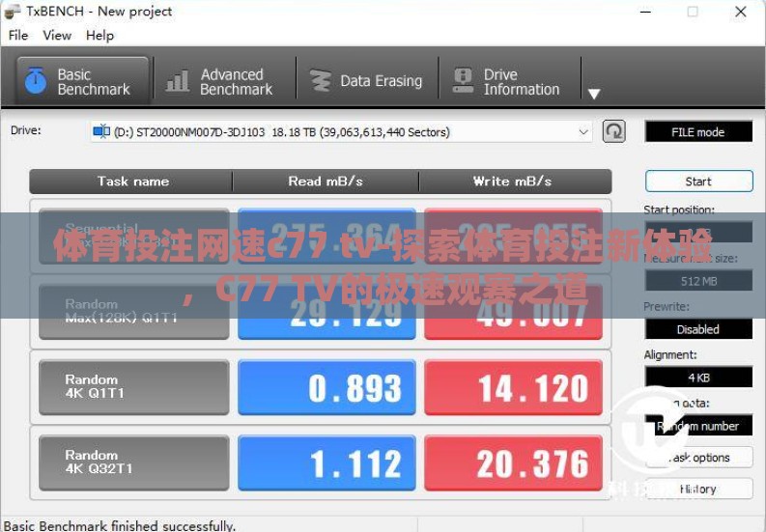Image resolution: width=766 pixels, height=532 pixels.
Task: Open Task options
Action: [698, 458]
